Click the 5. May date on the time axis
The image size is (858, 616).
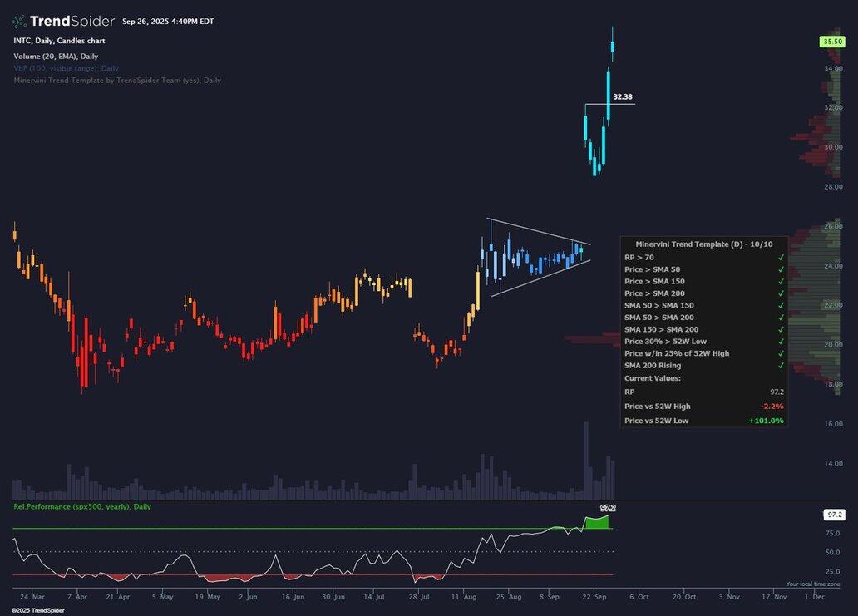pos(162,597)
